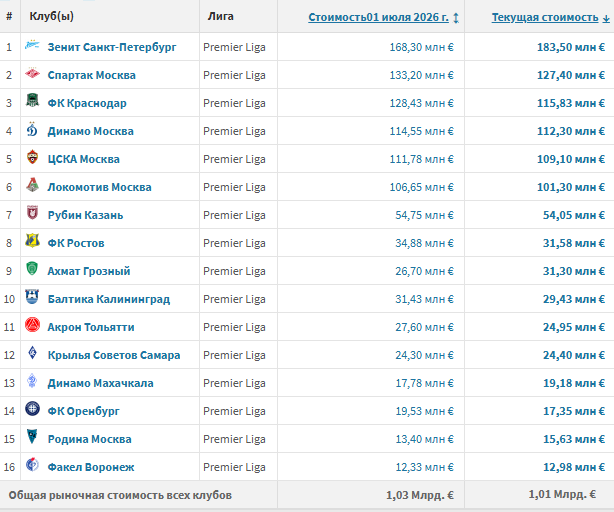Open the Родина Москва club link
Image resolution: width=614 pixels, height=512 pixels.
coord(89,439)
